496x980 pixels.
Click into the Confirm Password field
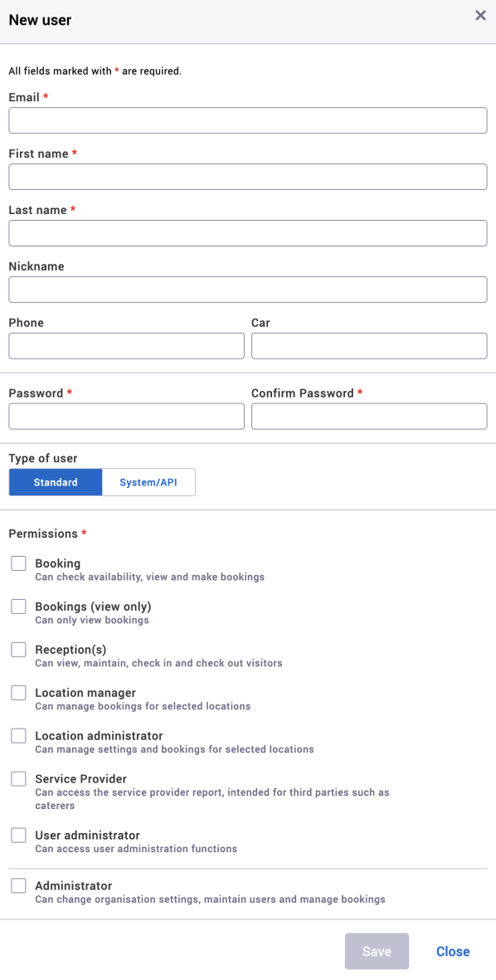[368, 416]
